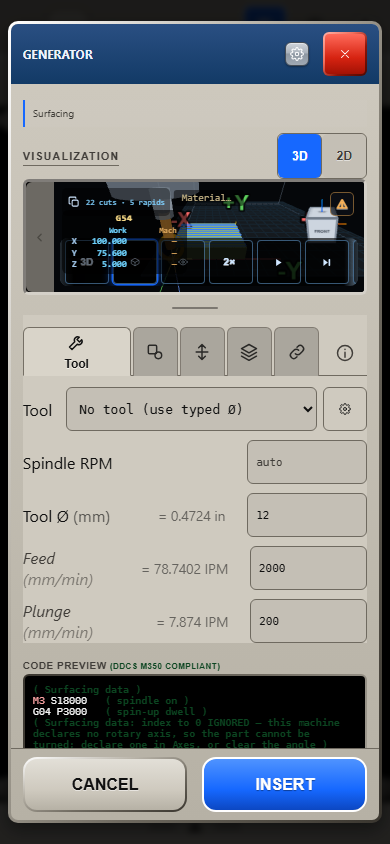Click the warning triangle icon in preview
390x844 pixels.
pyautogui.click(x=342, y=204)
